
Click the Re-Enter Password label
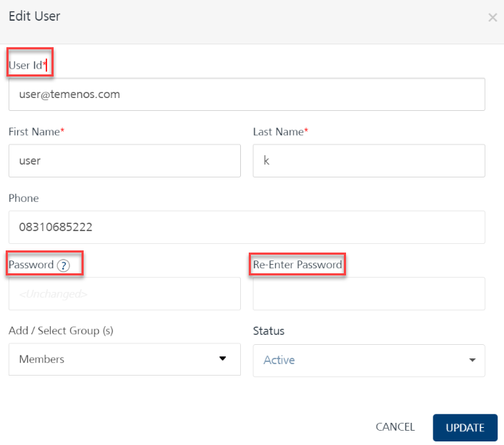coord(297,265)
